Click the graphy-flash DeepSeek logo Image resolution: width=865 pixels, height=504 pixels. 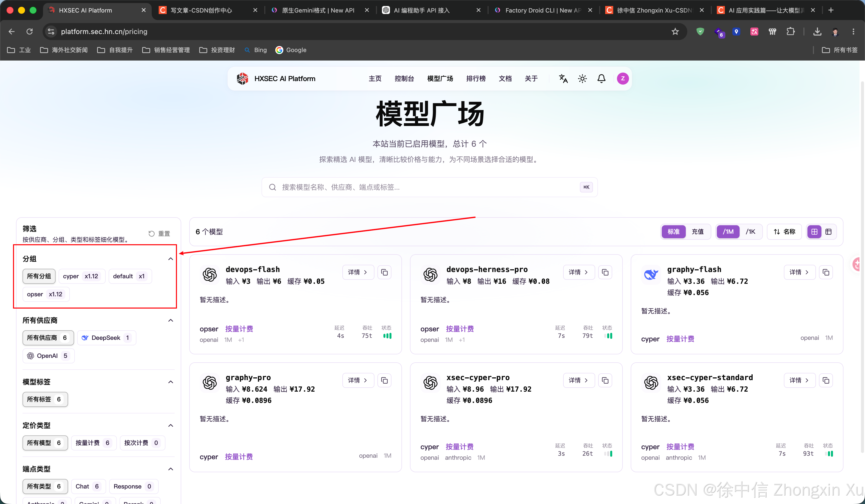coord(651,275)
